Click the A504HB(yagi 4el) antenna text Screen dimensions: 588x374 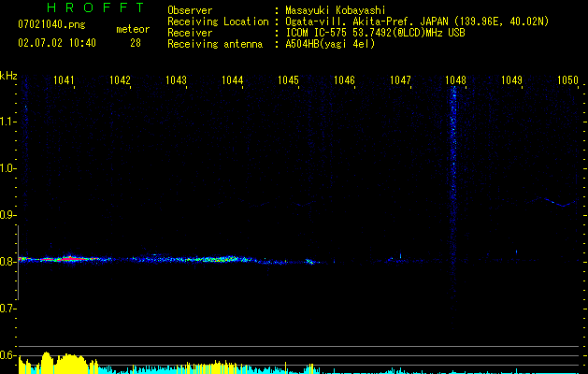330,44
